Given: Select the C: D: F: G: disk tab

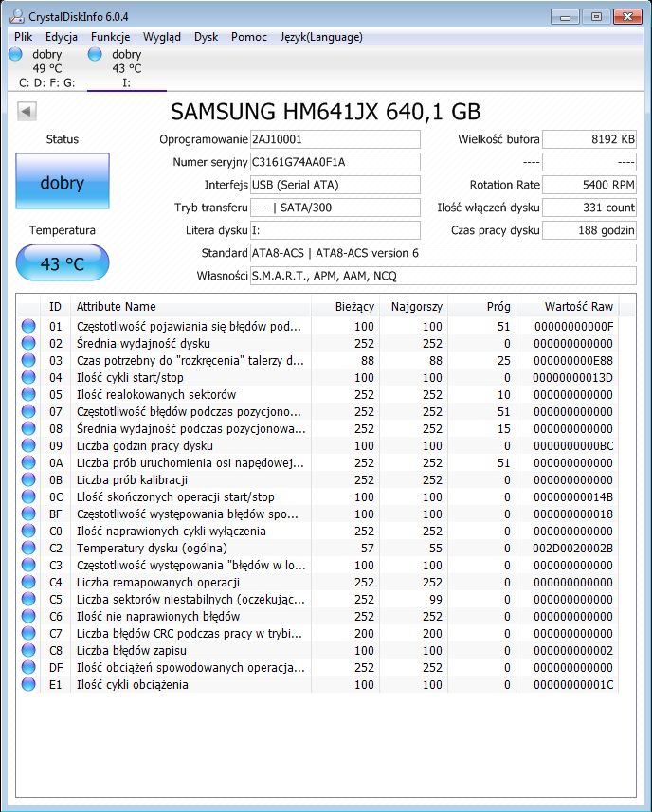Looking at the screenshot, I should [x=47, y=68].
